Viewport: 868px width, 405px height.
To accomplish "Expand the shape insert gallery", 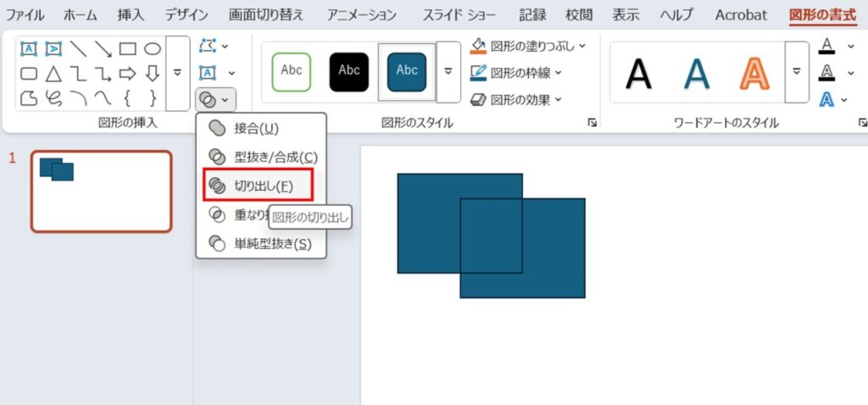I will [x=178, y=73].
